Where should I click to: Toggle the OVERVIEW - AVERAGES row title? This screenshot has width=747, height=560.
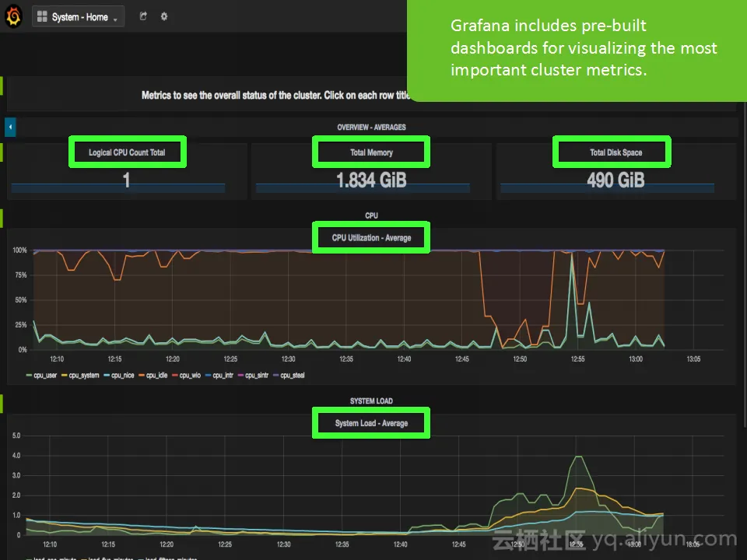371,127
